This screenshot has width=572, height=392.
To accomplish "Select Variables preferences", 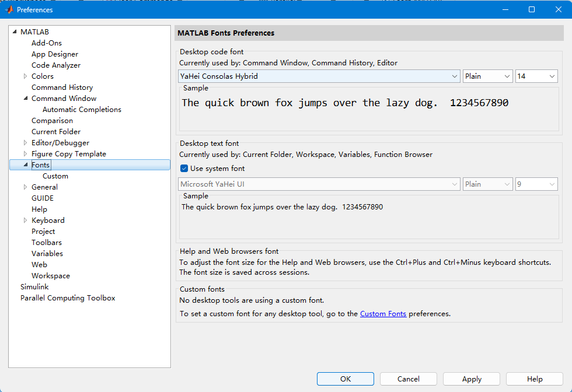I will pos(47,253).
